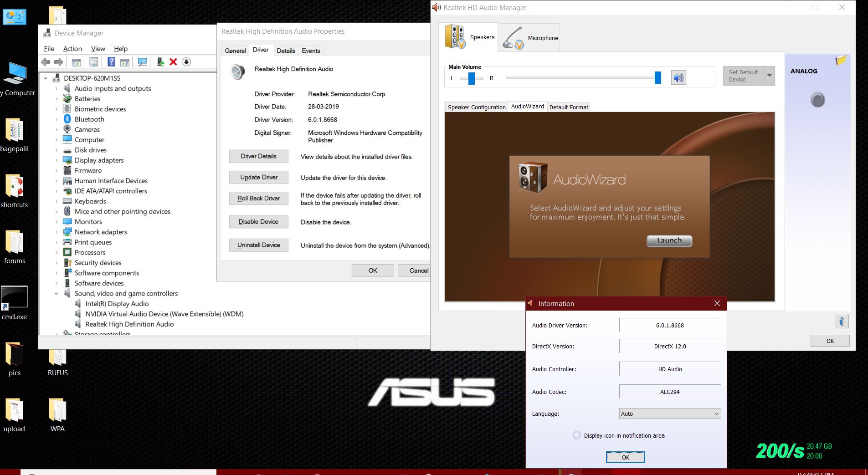Click the Main Volume slider handle
The image size is (868, 475).
coord(657,78)
